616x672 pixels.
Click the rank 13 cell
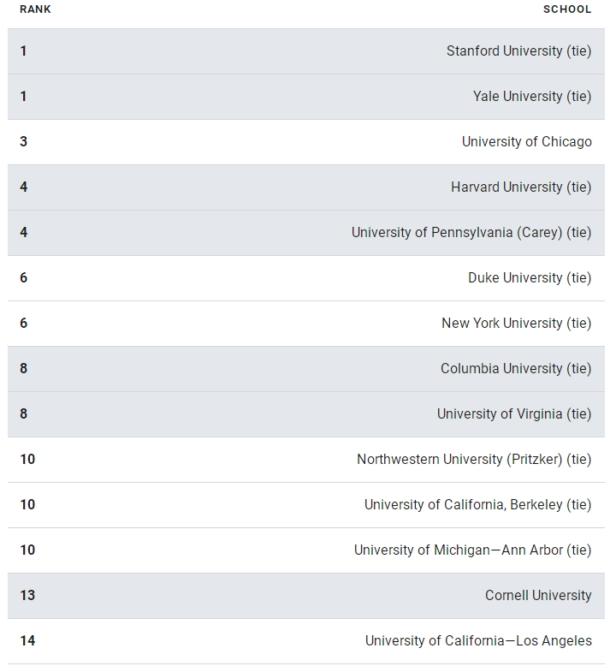pyautogui.click(x=27, y=596)
